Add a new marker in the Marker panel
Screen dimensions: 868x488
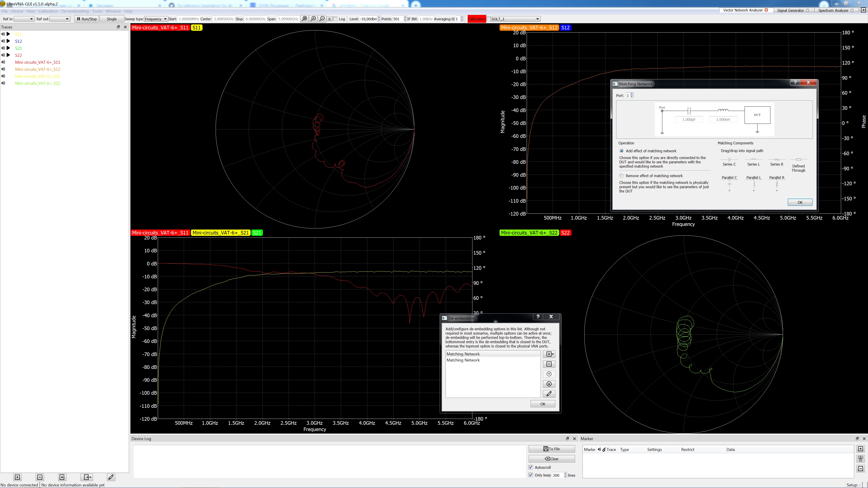pos(860,449)
